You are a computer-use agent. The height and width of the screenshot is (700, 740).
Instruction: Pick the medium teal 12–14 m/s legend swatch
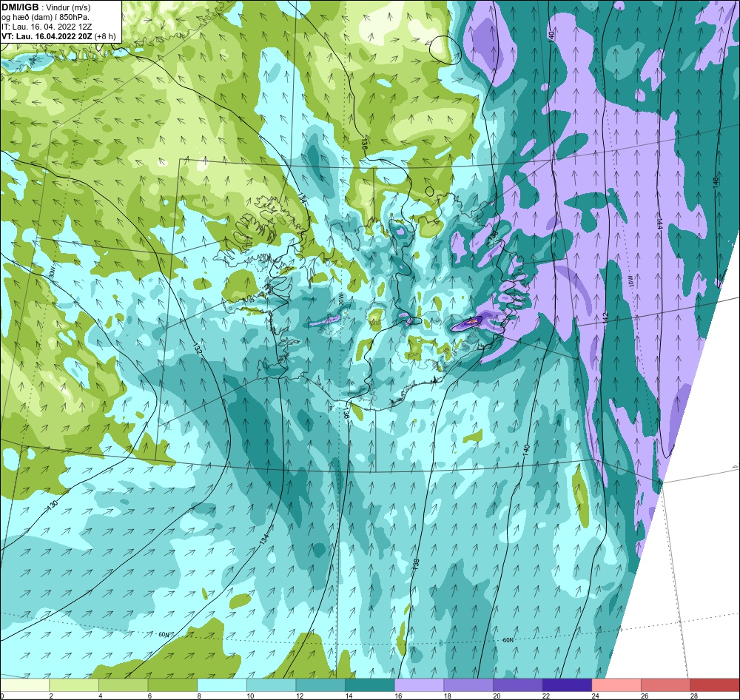tap(320, 685)
